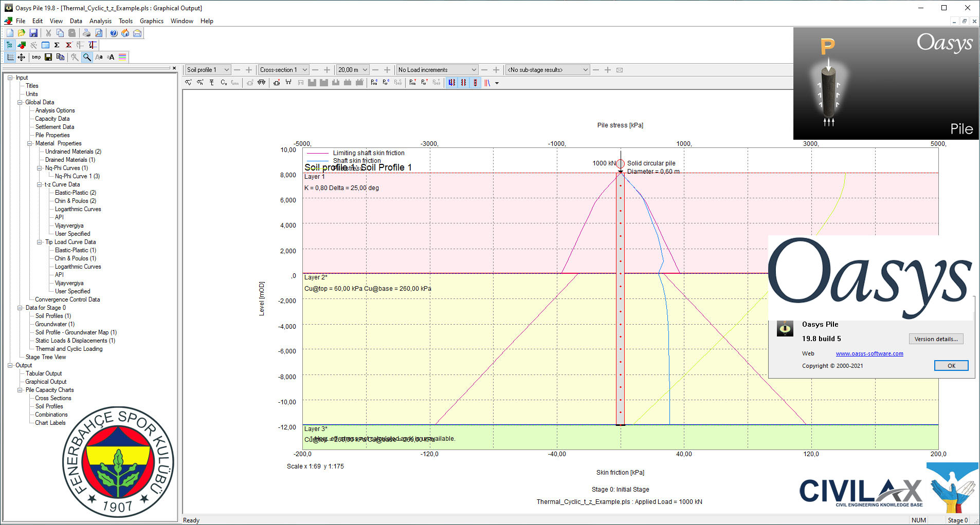Viewport: 980px width, 525px height.
Task: Click the bmp export icon
Action: (36, 57)
